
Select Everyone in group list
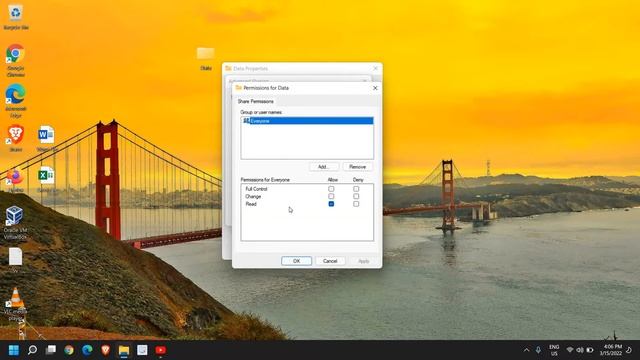[307, 121]
